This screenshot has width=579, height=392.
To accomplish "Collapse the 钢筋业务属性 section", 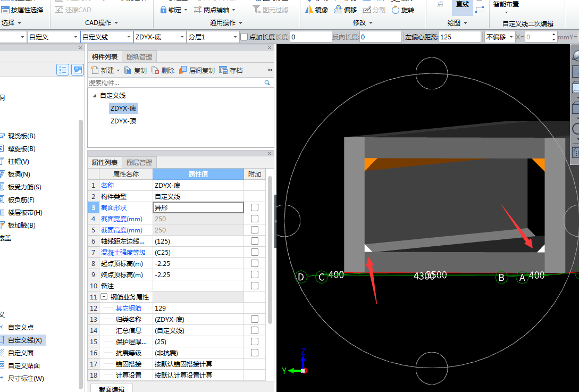I will click(x=104, y=297).
